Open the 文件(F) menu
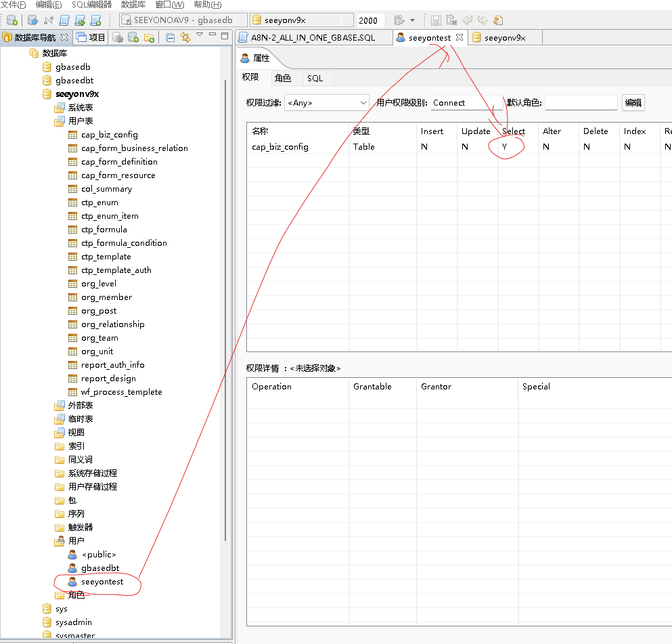This screenshot has width=672, height=644. pyautogui.click(x=14, y=5)
